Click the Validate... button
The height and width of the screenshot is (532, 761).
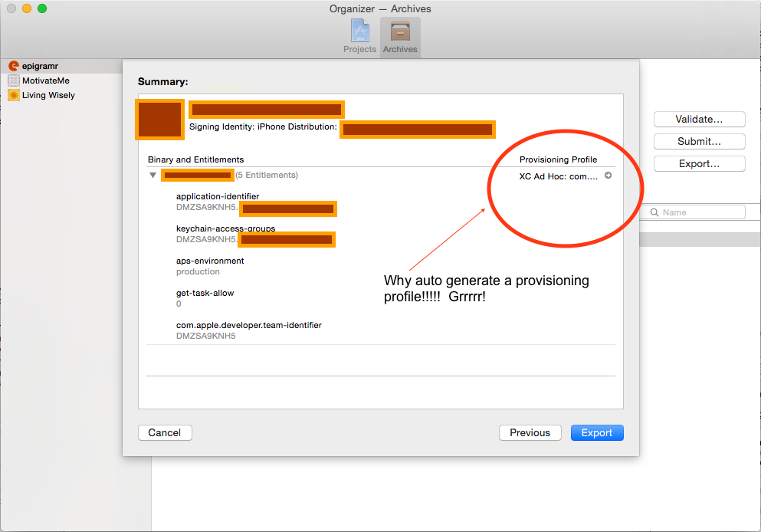tap(700, 120)
